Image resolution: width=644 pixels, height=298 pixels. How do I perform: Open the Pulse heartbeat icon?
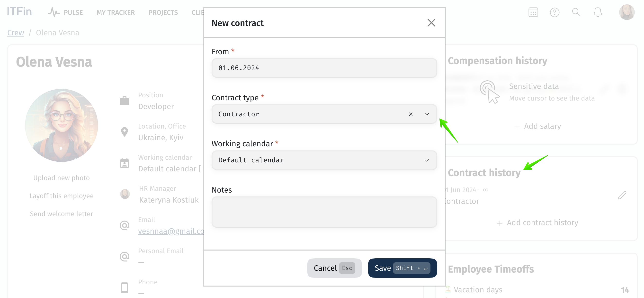tap(54, 12)
